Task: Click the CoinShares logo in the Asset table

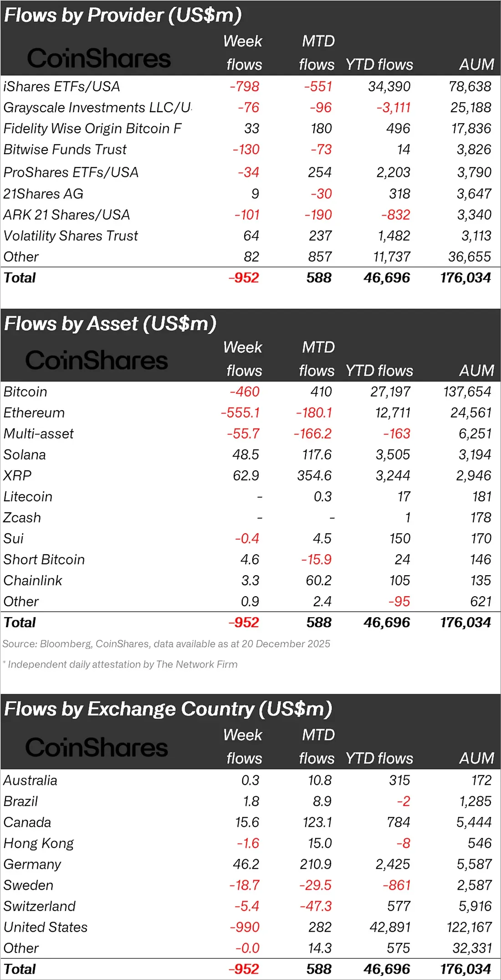Action: click(97, 360)
